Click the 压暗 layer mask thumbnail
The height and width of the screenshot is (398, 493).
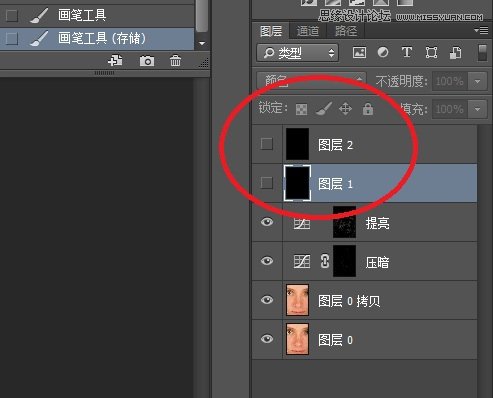tap(344, 261)
